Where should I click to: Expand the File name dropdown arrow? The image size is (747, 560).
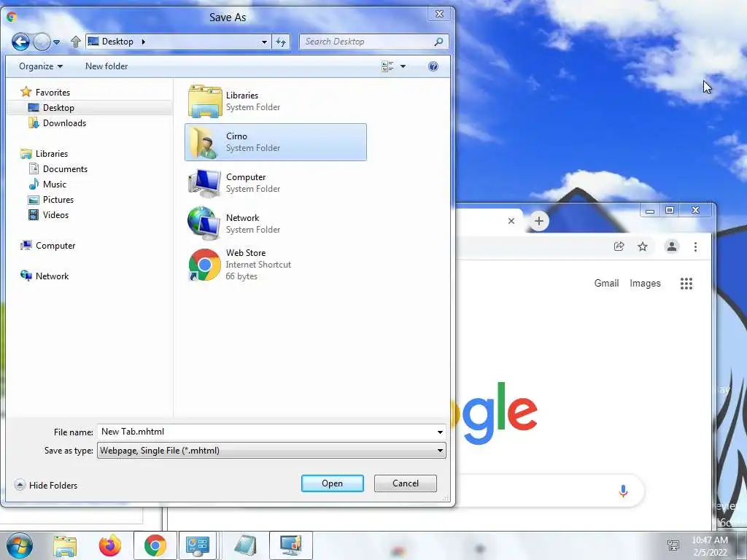440,432
